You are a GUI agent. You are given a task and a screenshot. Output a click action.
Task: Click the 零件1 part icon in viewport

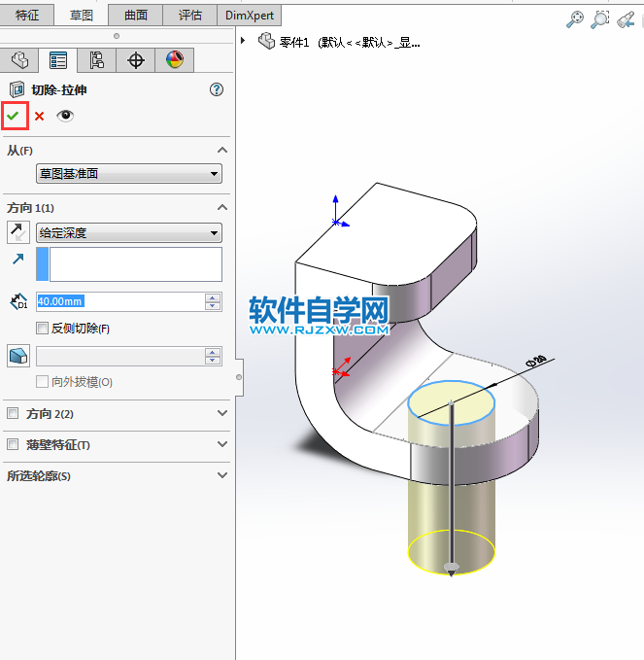(266, 41)
